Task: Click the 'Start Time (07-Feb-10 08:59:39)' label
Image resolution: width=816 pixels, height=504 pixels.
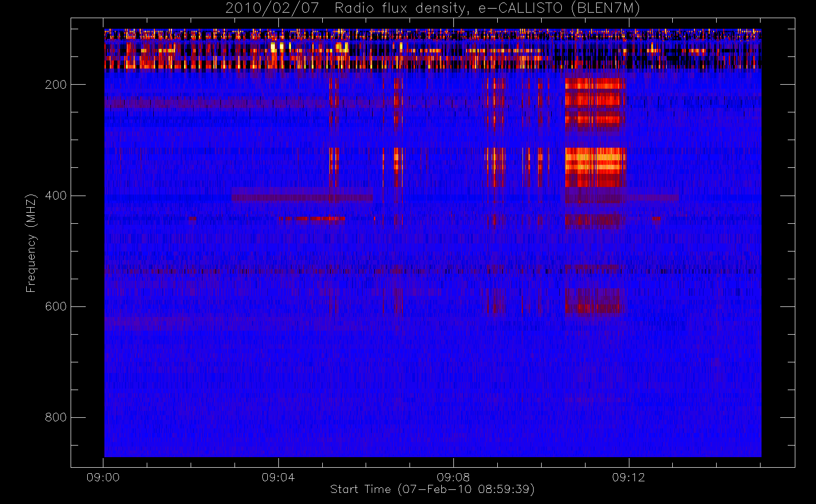Action: (x=432, y=489)
